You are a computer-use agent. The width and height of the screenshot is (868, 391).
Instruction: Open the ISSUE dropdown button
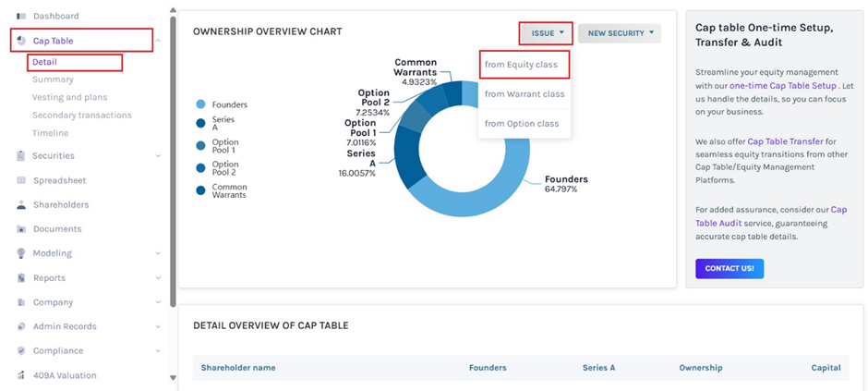(546, 33)
